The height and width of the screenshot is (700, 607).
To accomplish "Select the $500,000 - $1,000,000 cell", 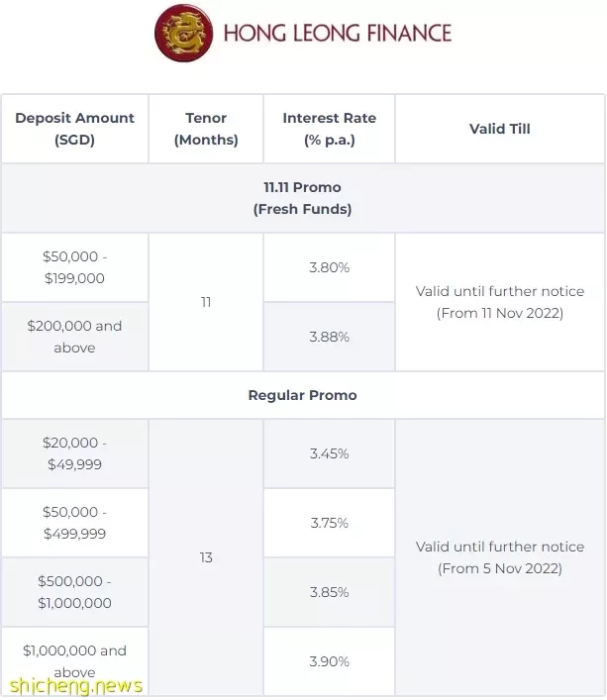I will [74, 592].
